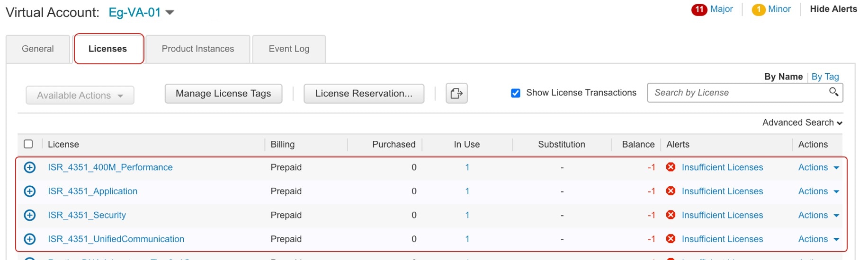
Task: Click the red alert icon for ISR_4351_UnifiedCommunication
Action: point(671,239)
